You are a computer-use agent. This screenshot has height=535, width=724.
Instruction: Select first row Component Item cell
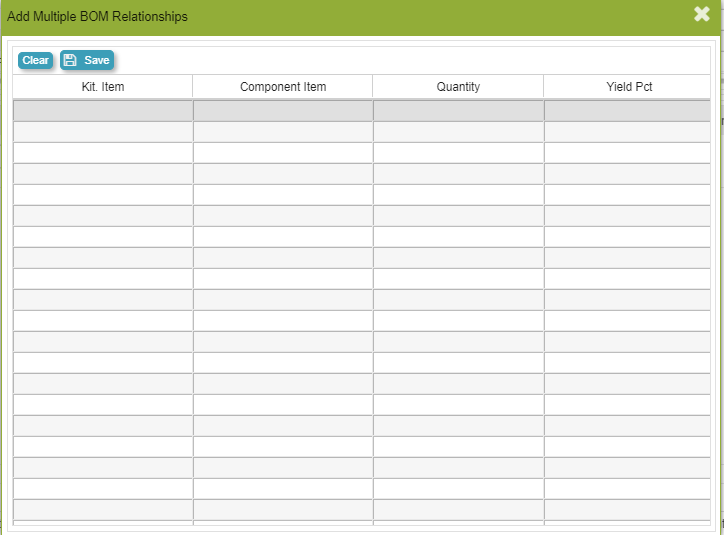(283, 111)
